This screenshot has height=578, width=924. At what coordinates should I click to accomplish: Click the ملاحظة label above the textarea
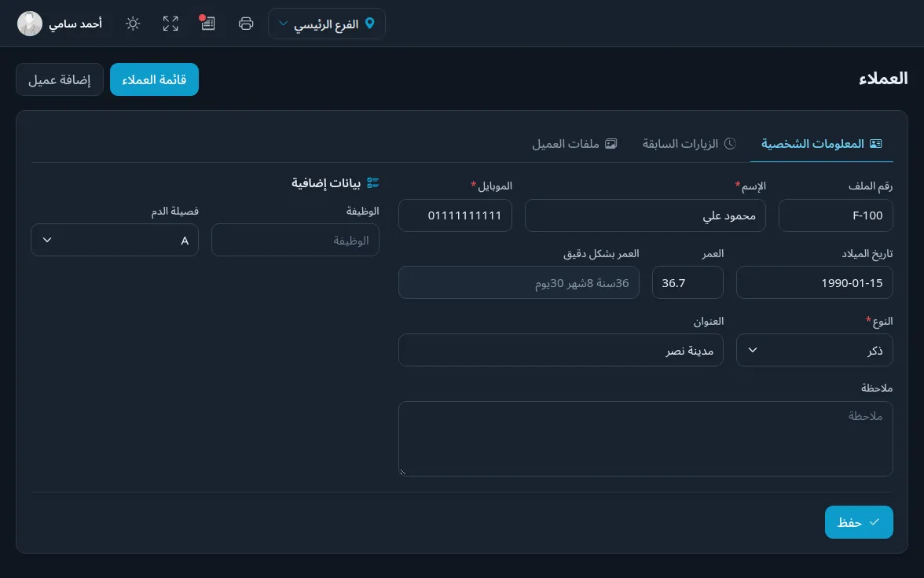pyautogui.click(x=877, y=388)
